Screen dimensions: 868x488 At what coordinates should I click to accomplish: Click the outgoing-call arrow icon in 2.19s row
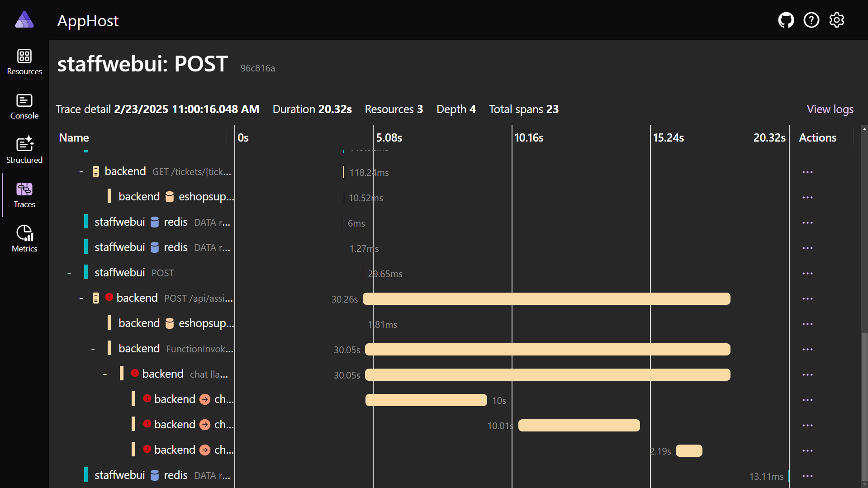205,450
